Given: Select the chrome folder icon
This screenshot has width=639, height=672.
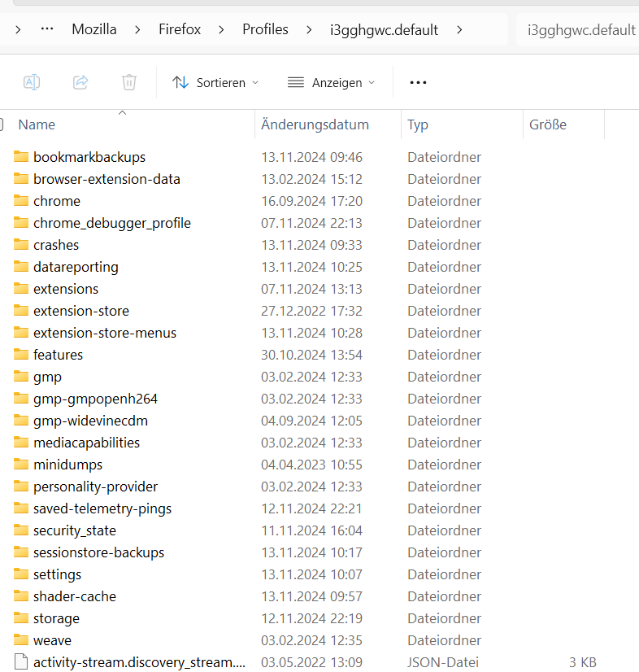Looking at the screenshot, I should tap(21, 200).
